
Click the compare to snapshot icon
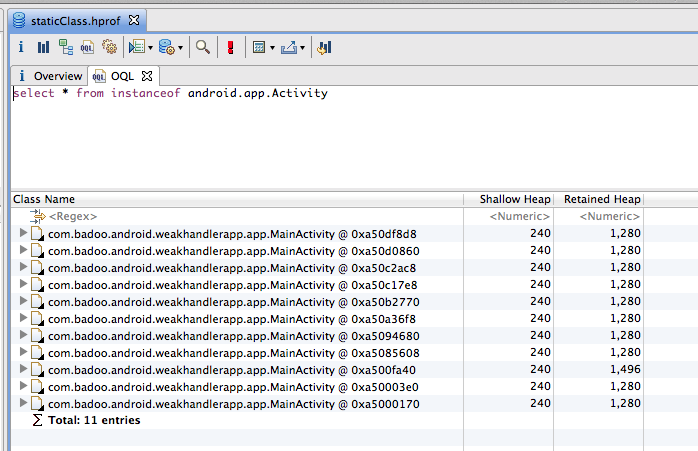click(x=325, y=47)
